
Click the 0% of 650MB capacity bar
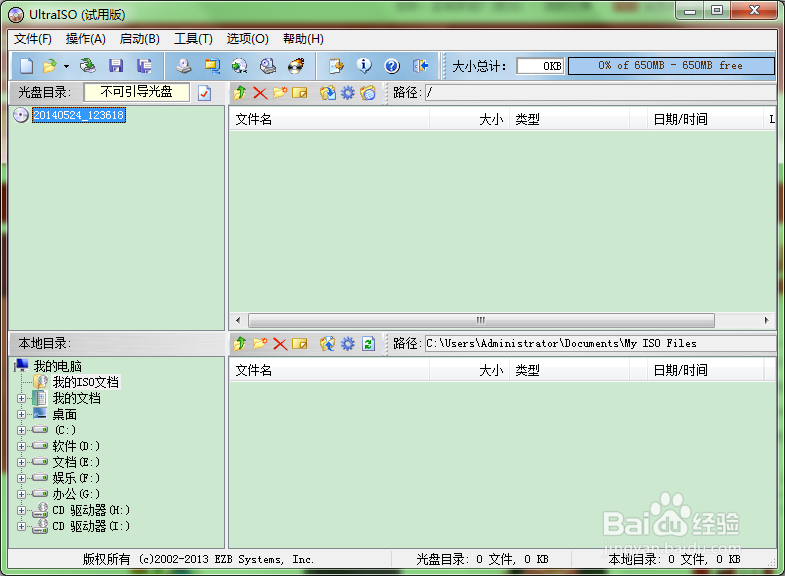[671, 66]
